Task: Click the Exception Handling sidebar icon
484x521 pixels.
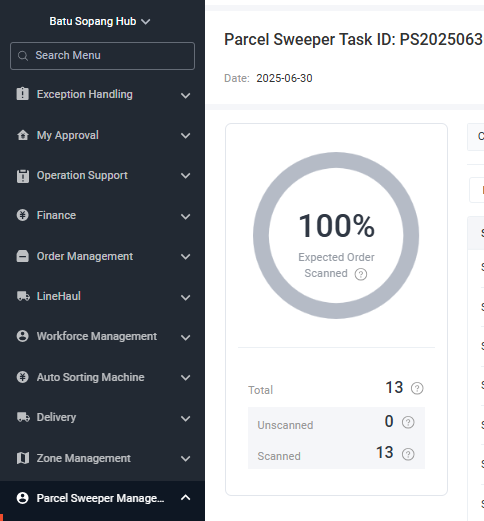Action: click(x=23, y=94)
